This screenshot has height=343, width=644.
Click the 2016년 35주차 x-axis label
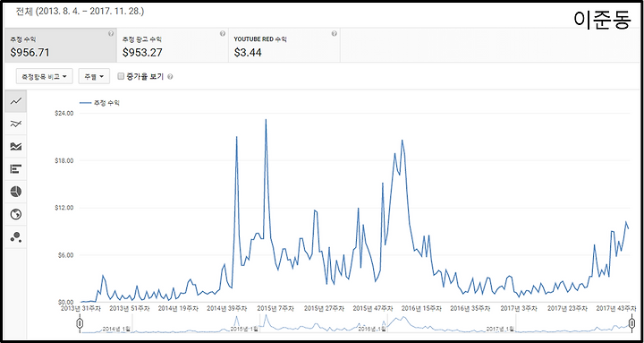coord(470,308)
